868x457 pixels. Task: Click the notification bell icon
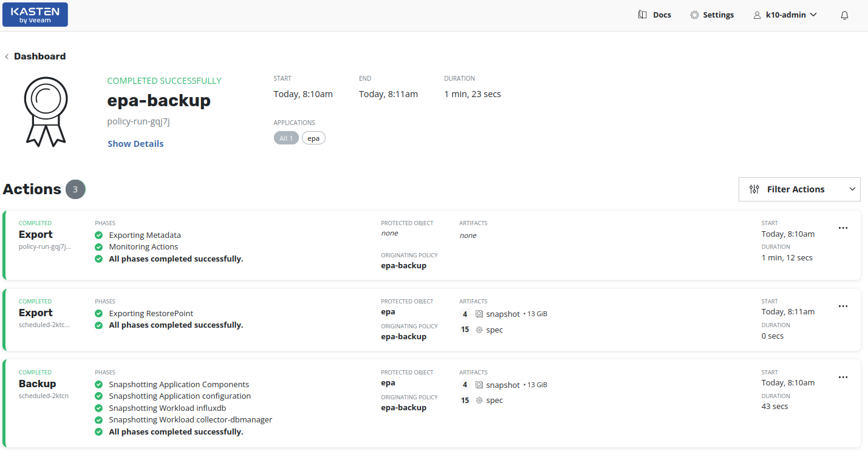(844, 15)
